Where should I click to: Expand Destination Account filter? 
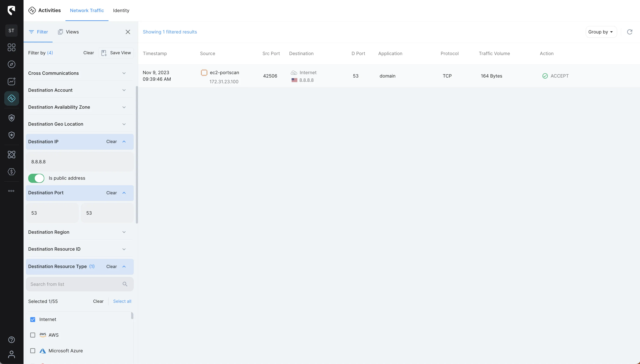click(124, 90)
